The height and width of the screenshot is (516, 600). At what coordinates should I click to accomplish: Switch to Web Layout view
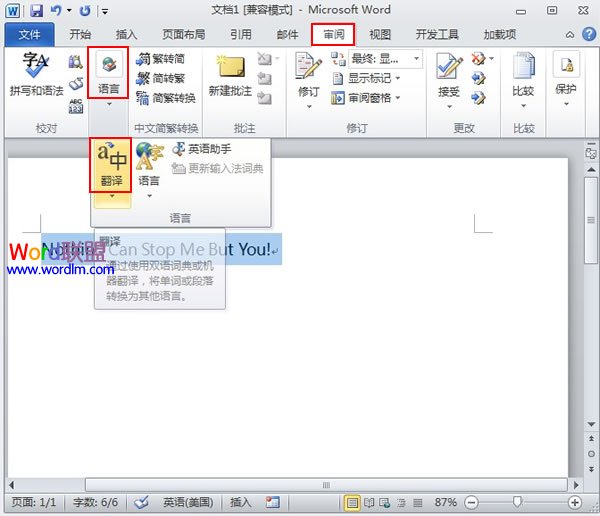tap(385, 502)
